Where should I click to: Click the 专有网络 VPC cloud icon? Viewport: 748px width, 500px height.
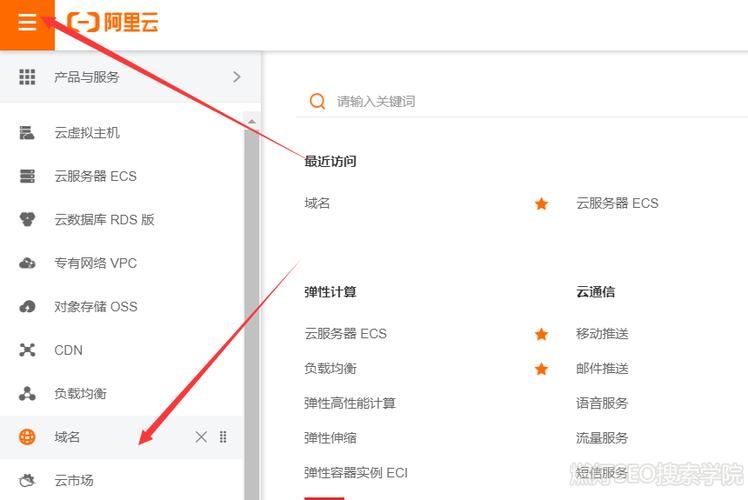[x=27, y=263]
